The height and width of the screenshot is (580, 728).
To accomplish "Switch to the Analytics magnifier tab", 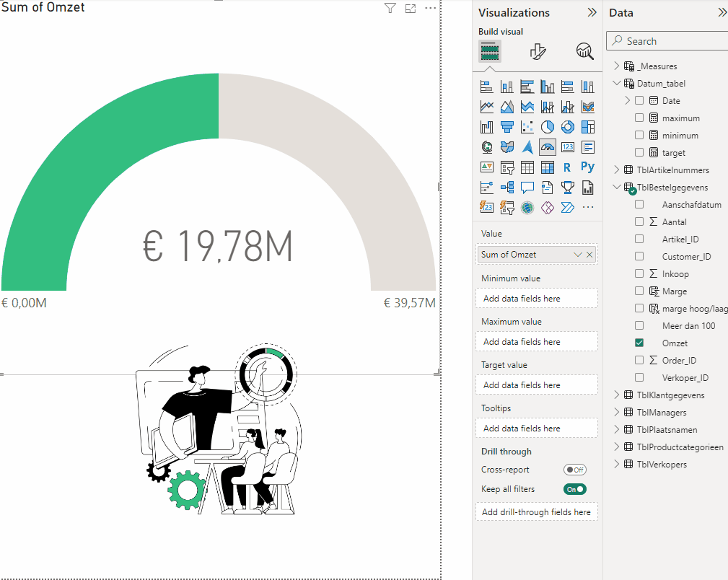I will pyautogui.click(x=585, y=51).
